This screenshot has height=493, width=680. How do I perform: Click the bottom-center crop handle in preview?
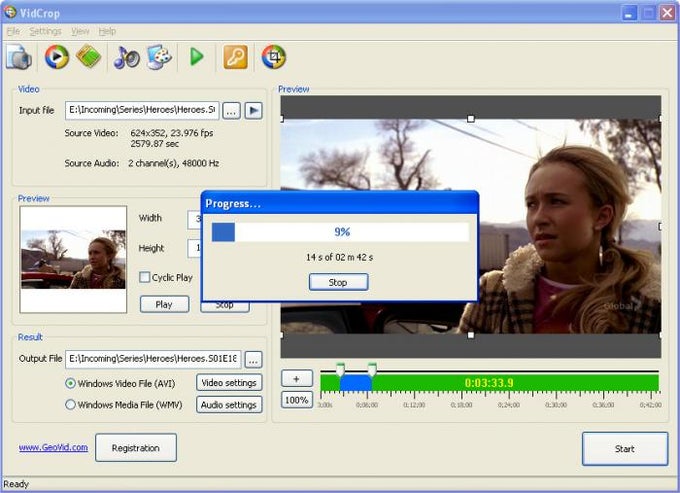(x=471, y=335)
